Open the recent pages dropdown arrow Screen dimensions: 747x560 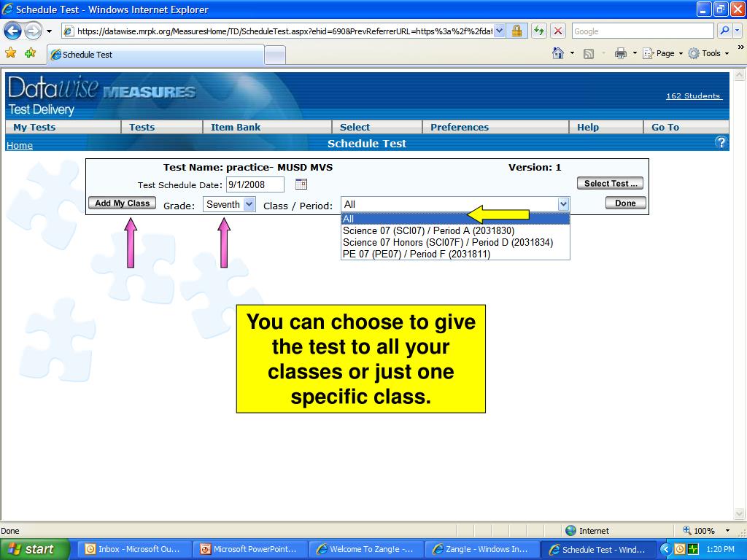[x=49, y=31]
